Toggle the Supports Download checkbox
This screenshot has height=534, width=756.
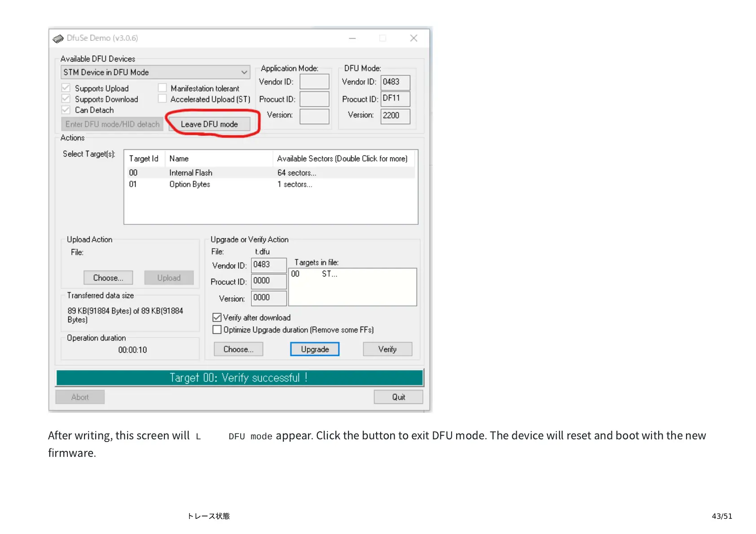click(66, 99)
